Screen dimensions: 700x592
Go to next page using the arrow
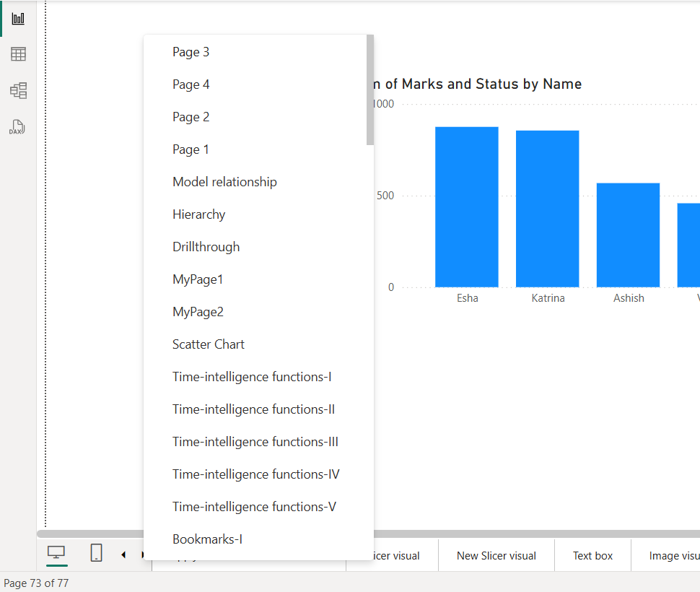tap(141, 554)
